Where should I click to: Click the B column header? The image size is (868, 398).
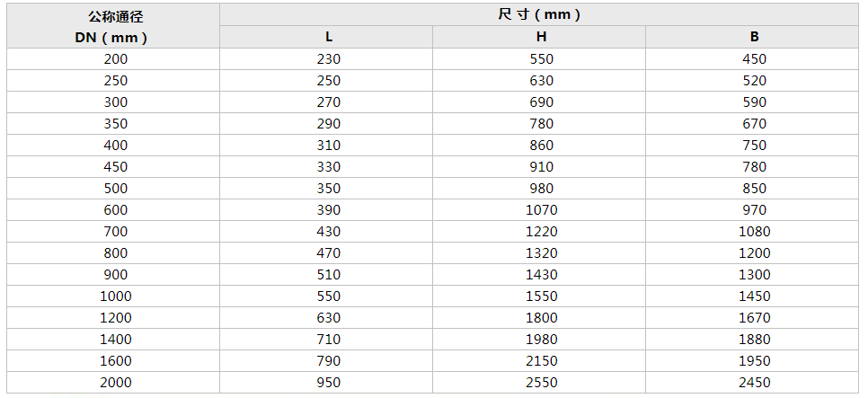[x=752, y=37]
